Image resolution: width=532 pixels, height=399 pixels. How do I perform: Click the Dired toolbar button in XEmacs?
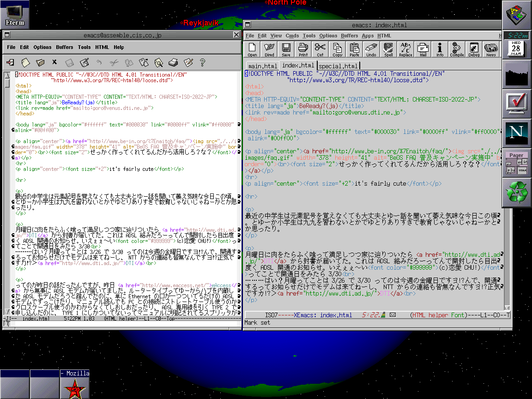click(x=269, y=49)
